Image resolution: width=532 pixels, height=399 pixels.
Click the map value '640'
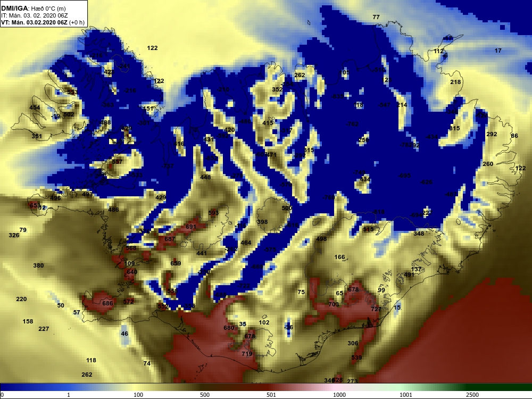pos(131,272)
